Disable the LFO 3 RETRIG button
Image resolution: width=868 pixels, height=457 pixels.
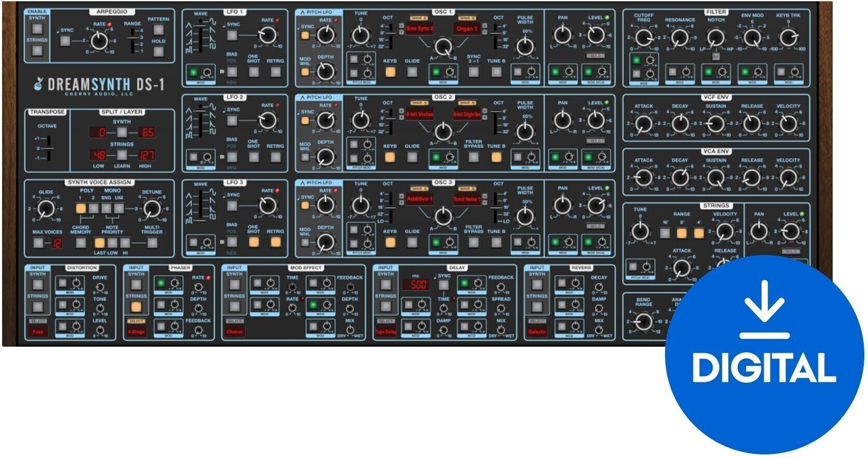pyautogui.click(x=276, y=242)
